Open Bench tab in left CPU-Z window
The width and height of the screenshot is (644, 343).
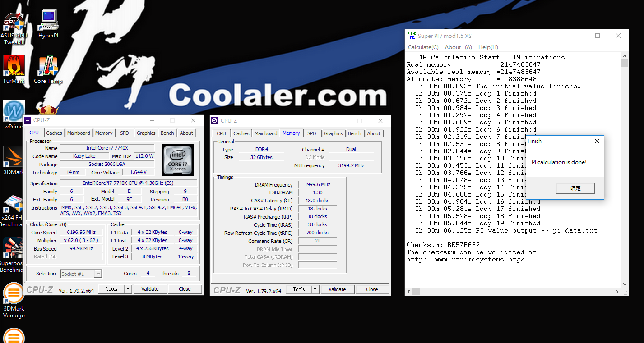pyautogui.click(x=167, y=133)
